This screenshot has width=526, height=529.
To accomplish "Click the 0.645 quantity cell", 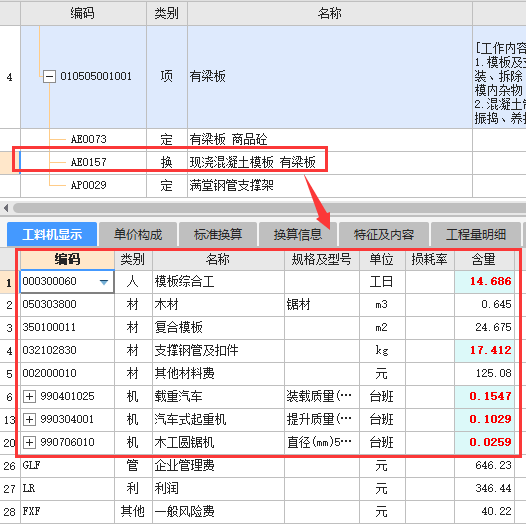I will point(484,305).
